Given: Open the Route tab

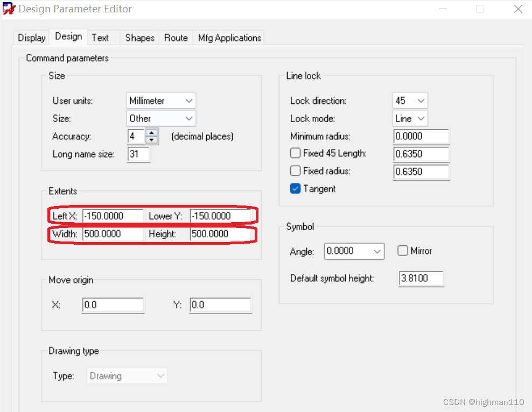Looking at the screenshot, I should [x=176, y=38].
